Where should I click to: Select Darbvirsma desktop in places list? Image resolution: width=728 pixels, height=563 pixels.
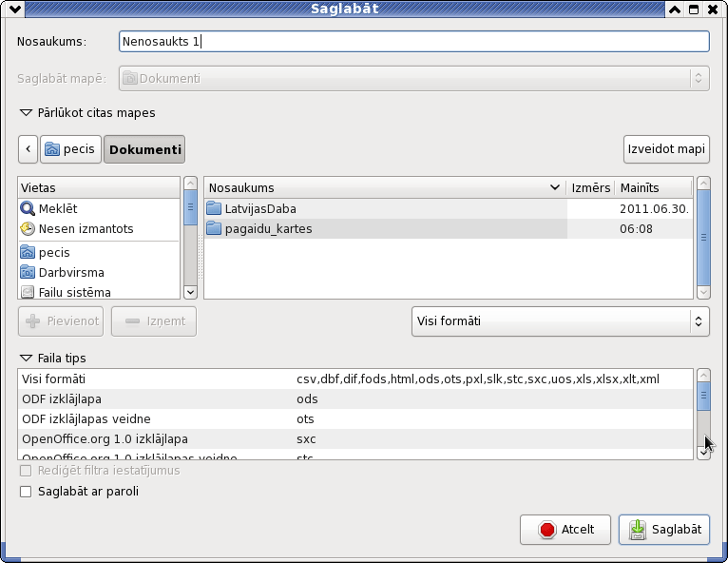click(99, 272)
